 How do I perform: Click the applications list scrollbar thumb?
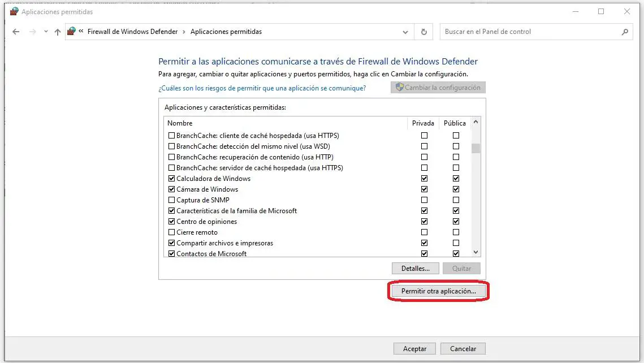pos(476,148)
